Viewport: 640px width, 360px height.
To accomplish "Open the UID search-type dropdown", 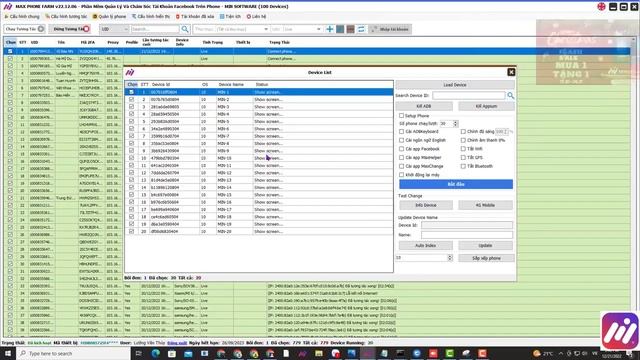I will click(114, 29).
